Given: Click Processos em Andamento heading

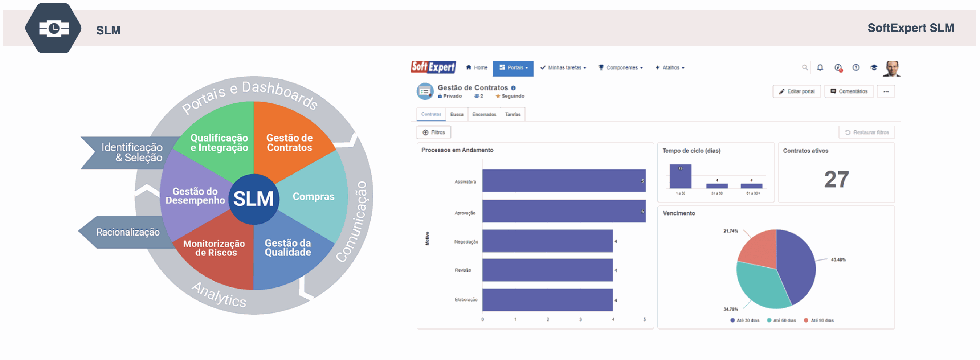Looking at the screenshot, I should point(457,150).
